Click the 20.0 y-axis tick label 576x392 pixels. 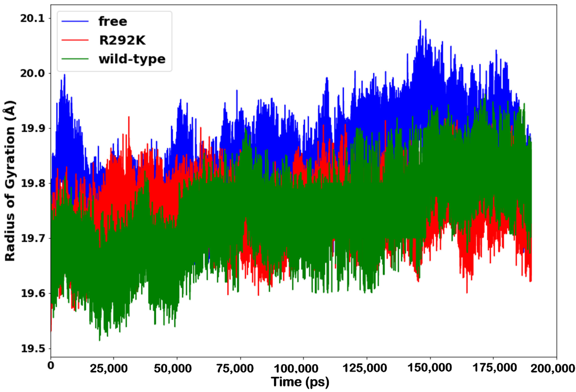32,73
